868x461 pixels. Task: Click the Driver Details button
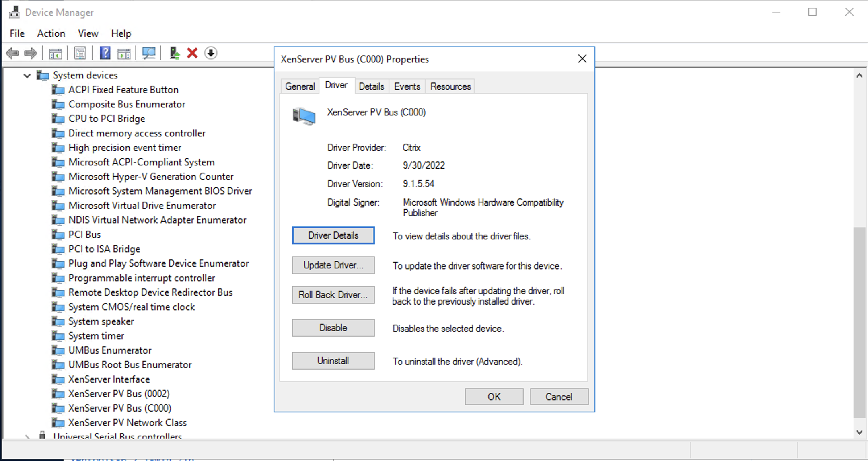(x=333, y=235)
